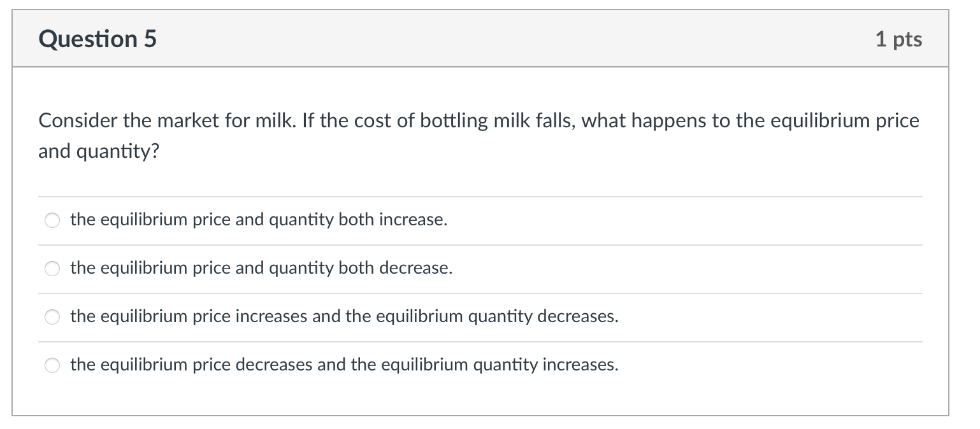This screenshot has height=429, width=980.
Task: Click text "price increases and the equilibrium quantity decreases"
Action: click(x=344, y=317)
